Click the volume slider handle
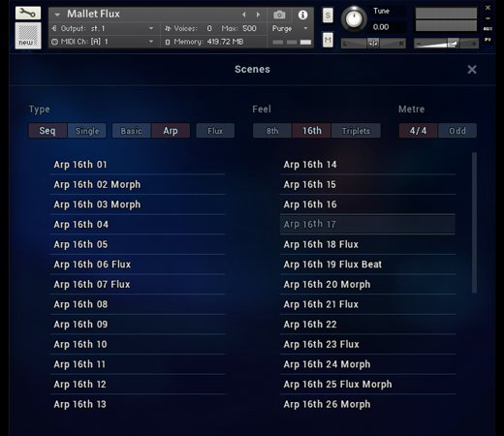Image resolution: width=504 pixels, height=436 pixels. tap(453, 43)
